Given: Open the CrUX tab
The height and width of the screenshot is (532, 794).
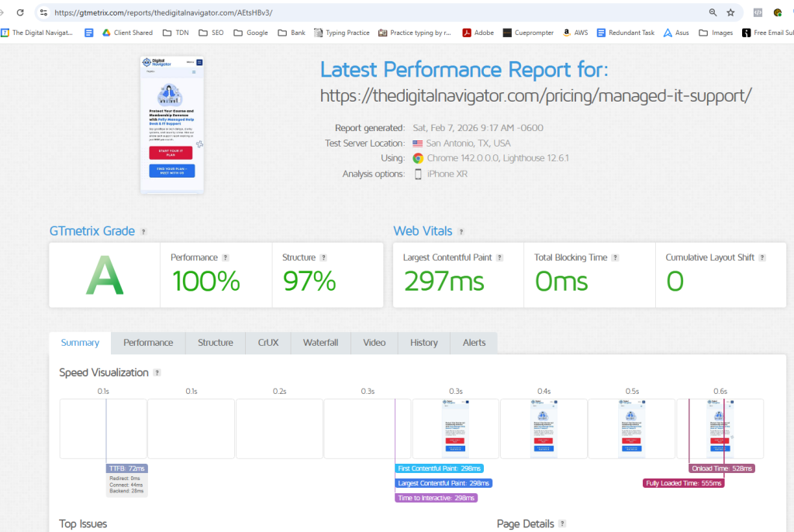Looking at the screenshot, I should [268, 343].
